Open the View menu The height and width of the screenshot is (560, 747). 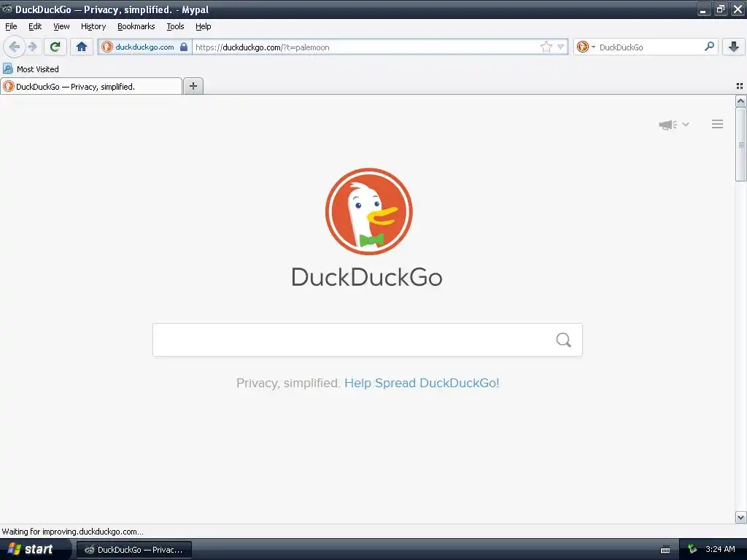(61, 26)
